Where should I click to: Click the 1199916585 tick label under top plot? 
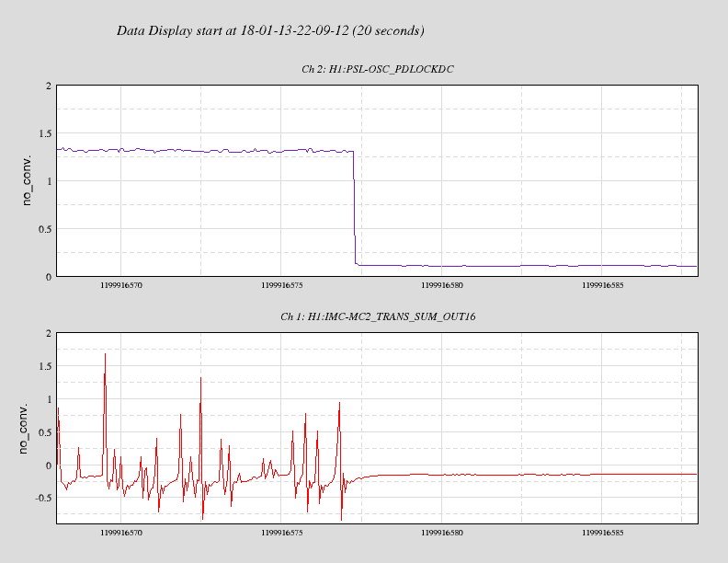(605, 285)
